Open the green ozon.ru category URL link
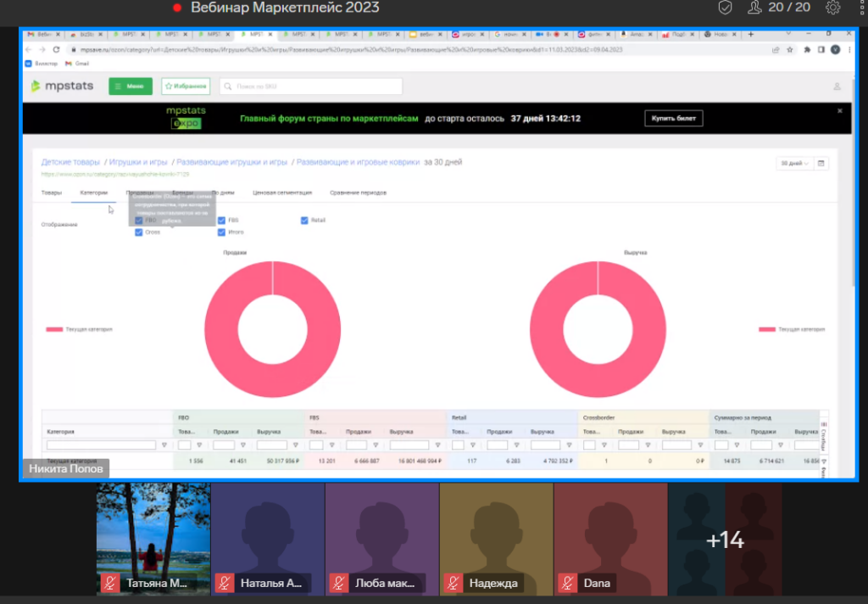The image size is (868, 604). point(115,174)
